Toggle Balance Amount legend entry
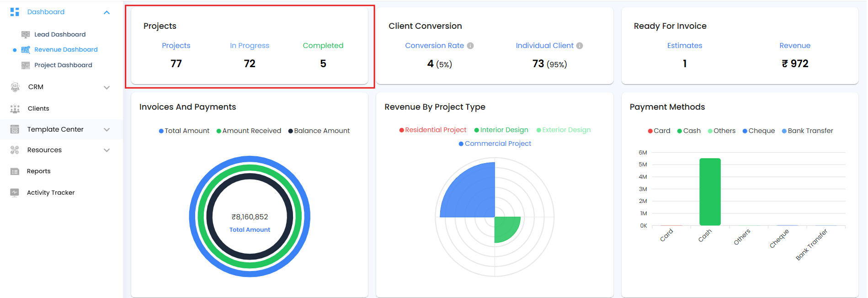This screenshot has width=868, height=298. (319, 131)
